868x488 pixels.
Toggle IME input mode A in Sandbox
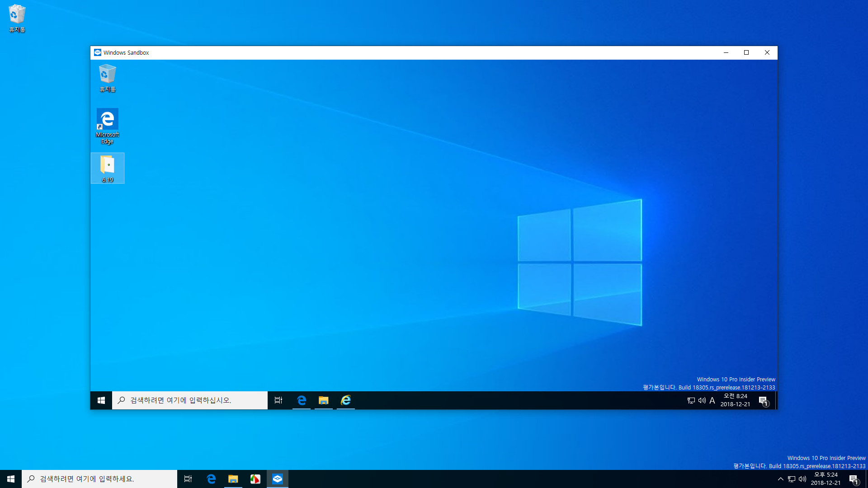[712, 400]
